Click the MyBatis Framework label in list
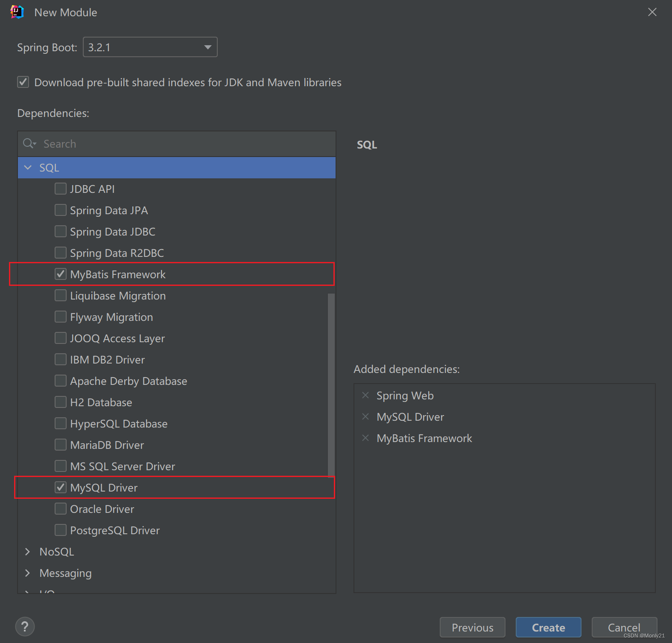Image resolution: width=672 pixels, height=643 pixels. 118,274
